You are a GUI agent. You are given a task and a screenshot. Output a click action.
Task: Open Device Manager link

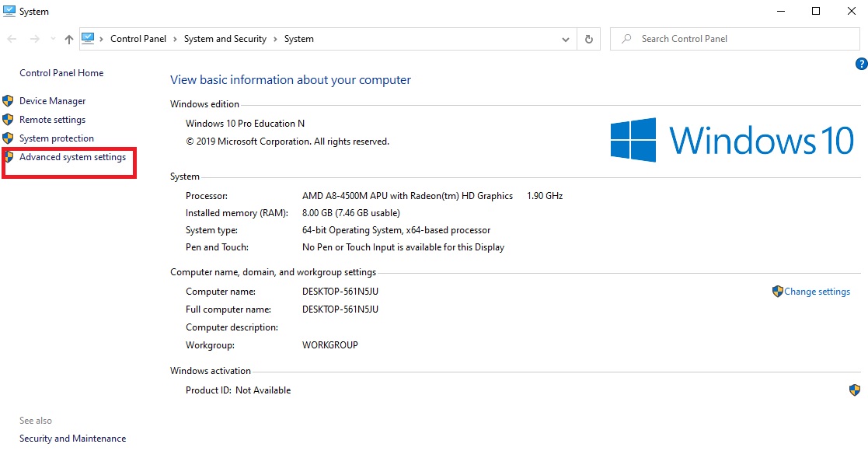coord(53,101)
